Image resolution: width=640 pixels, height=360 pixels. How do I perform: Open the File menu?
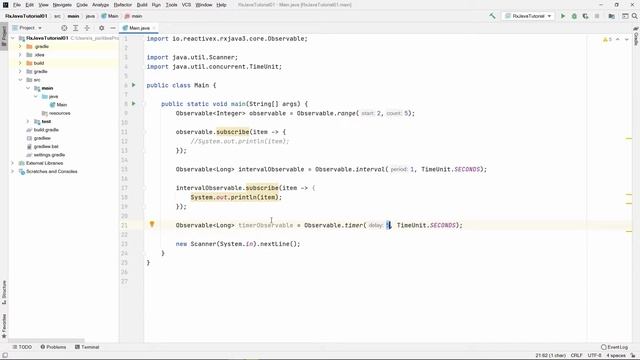pyautogui.click(x=17, y=5)
